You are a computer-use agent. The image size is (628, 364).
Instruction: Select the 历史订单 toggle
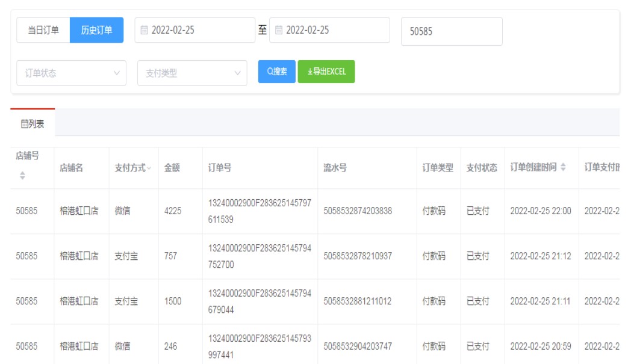point(96,30)
